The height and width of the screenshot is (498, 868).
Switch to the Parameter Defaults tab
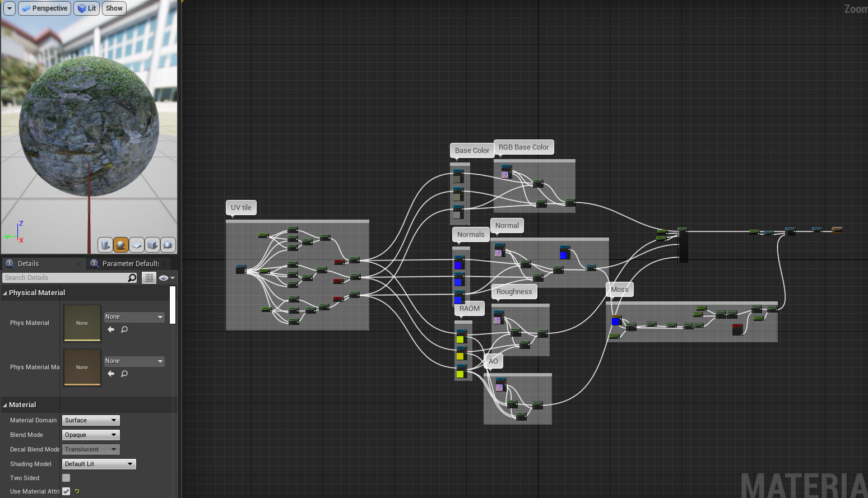(x=129, y=263)
